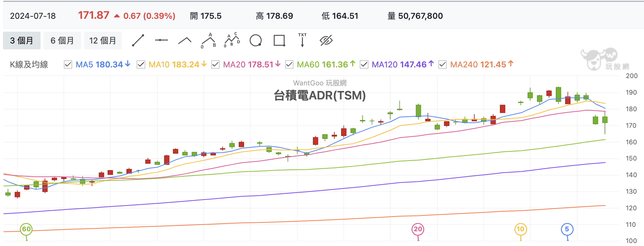This screenshot has width=644, height=246.
Task: Toggle hide drawings eye icon
Action: click(326, 41)
